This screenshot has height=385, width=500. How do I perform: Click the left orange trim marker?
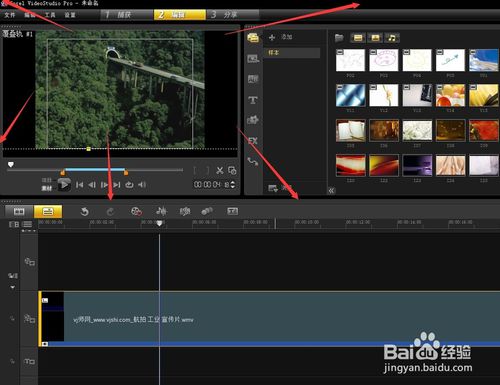point(62,172)
